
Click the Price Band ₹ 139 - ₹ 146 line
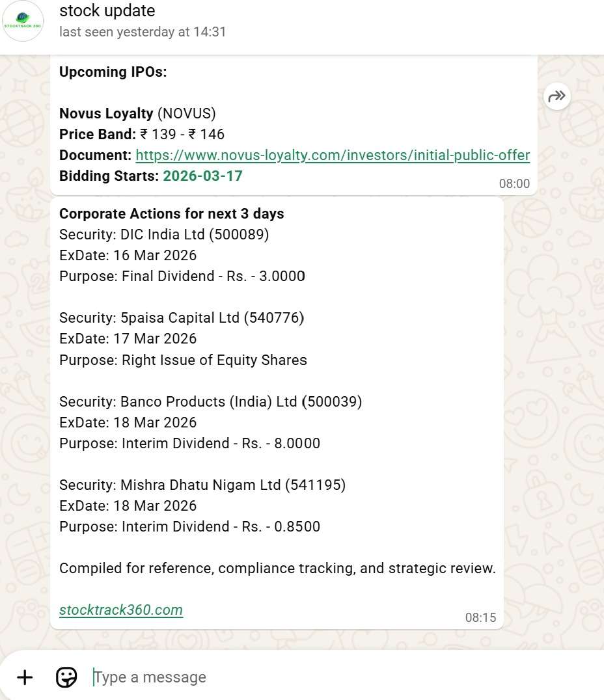[142, 135]
